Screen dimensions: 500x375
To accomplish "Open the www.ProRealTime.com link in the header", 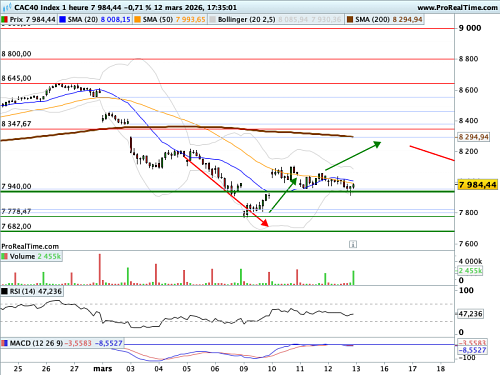I will pos(457,7).
